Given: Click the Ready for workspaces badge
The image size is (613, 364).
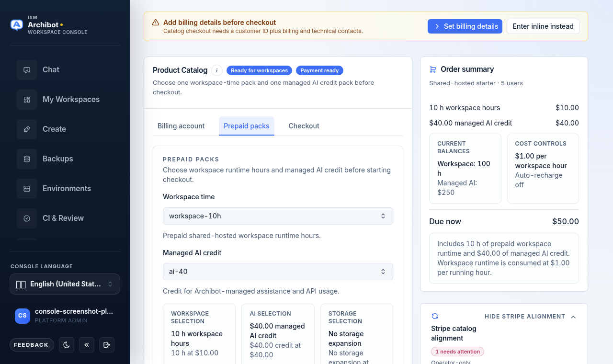Looking at the screenshot, I should click(259, 70).
